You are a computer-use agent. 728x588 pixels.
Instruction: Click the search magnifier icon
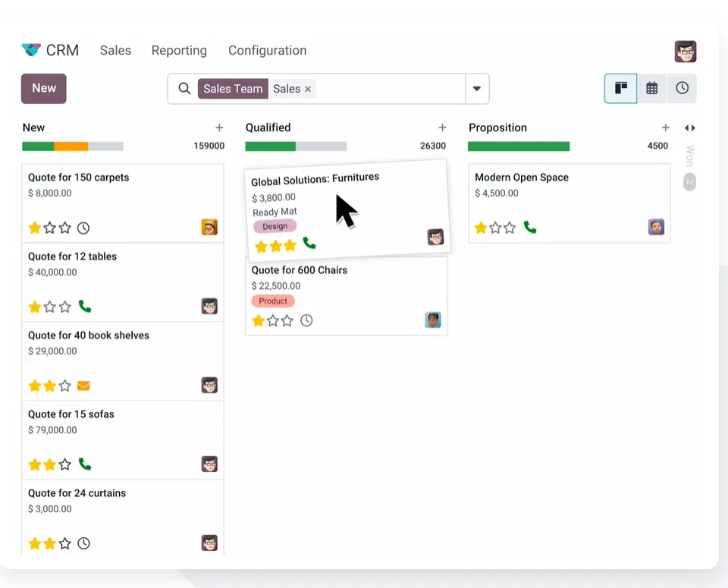coord(184,89)
